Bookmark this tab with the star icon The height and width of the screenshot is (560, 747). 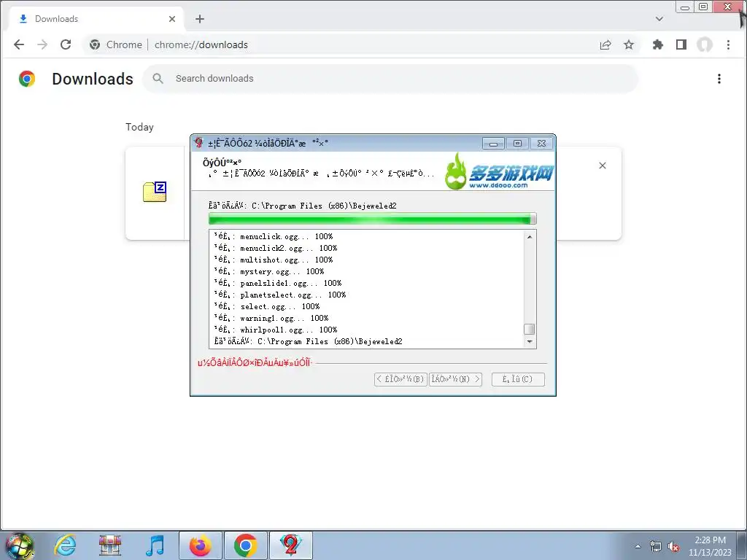(629, 44)
